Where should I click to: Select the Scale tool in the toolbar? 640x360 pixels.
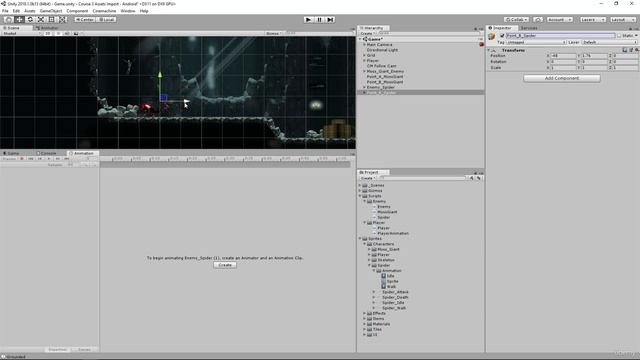(x=41, y=20)
